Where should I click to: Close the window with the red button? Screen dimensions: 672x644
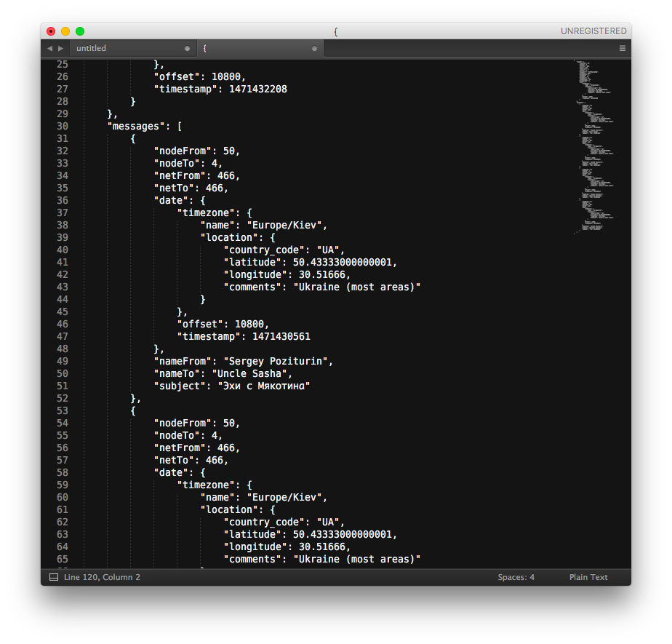[x=51, y=31]
